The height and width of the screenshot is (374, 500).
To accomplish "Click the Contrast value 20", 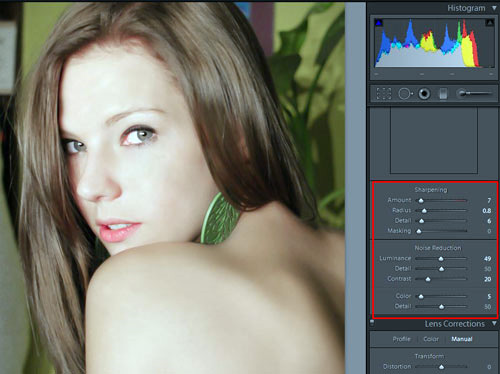I will [487, 279].
